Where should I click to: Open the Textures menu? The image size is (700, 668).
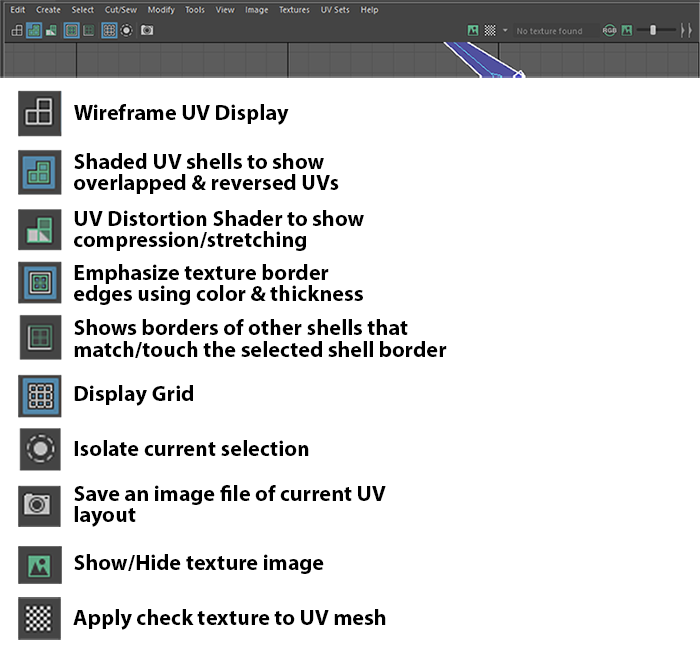click(294, 10)
